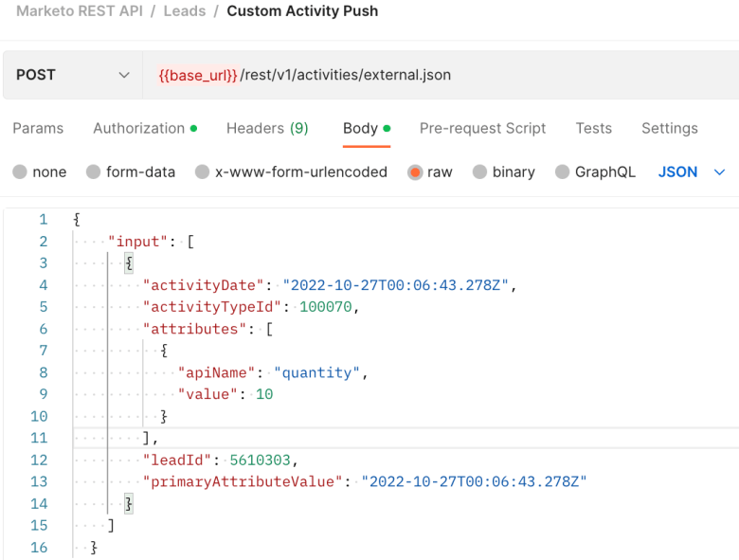Switch to the Settings tab

669,128
